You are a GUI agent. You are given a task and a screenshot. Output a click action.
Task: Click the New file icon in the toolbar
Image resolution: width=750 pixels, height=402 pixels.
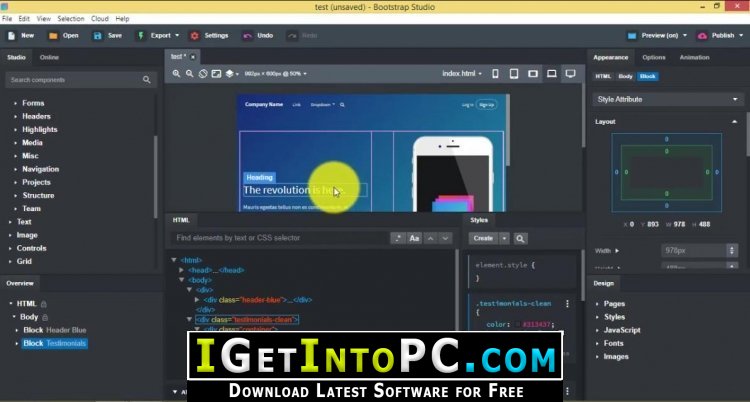tap(12, 35)
